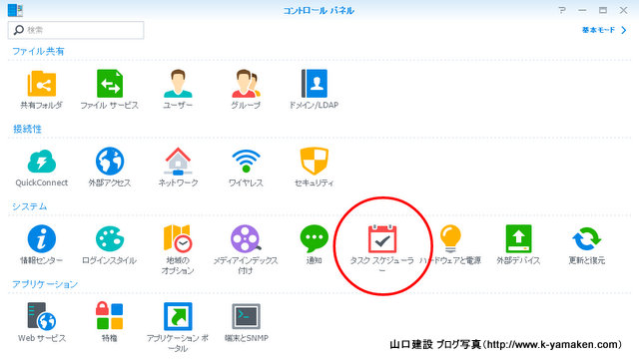
Task: Open ドメイン/LDAP settings
Action: [314, 84]
